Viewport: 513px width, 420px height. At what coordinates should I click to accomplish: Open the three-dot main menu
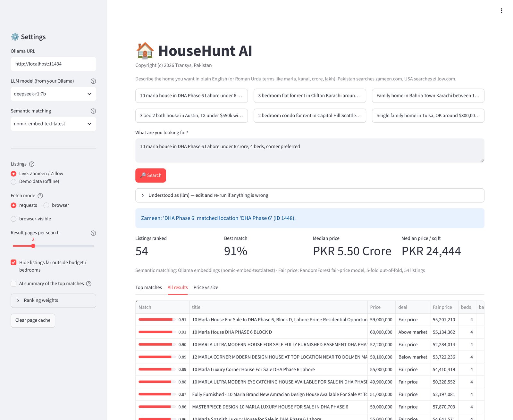pyautogui.click(x=501, y=11)
